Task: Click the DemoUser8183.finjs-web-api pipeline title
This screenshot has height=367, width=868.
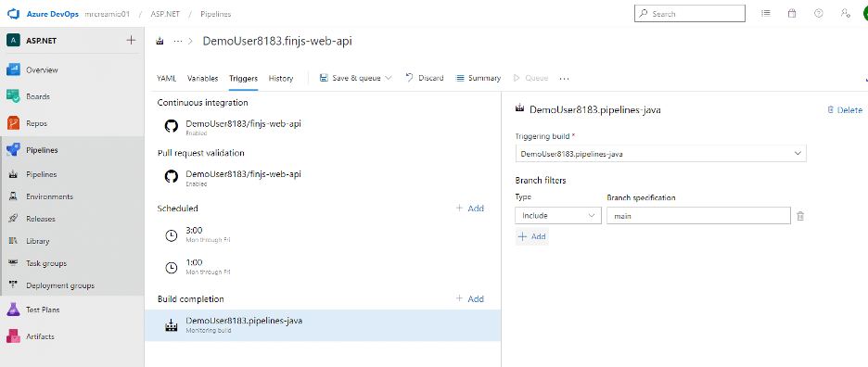Action: tap(277, 42)
